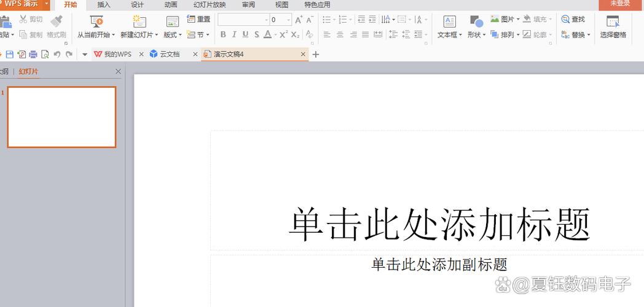Open the WPS 演示 application menu
Screen dimensions: 644x307
coord(25,4)
